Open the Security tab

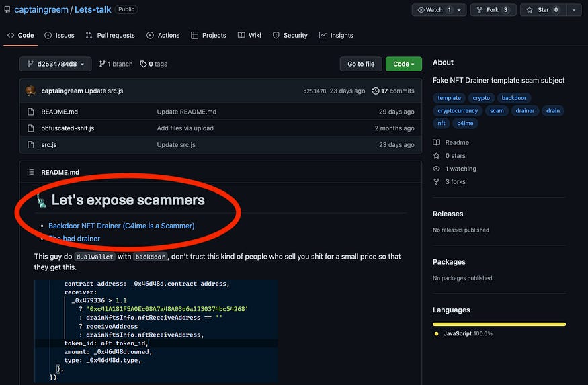(290, 35)
